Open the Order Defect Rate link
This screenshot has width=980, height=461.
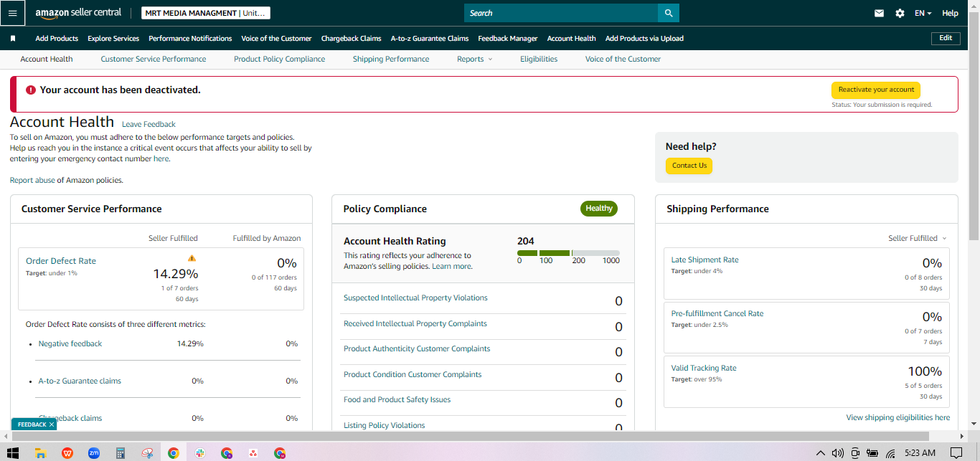(61, 261)
